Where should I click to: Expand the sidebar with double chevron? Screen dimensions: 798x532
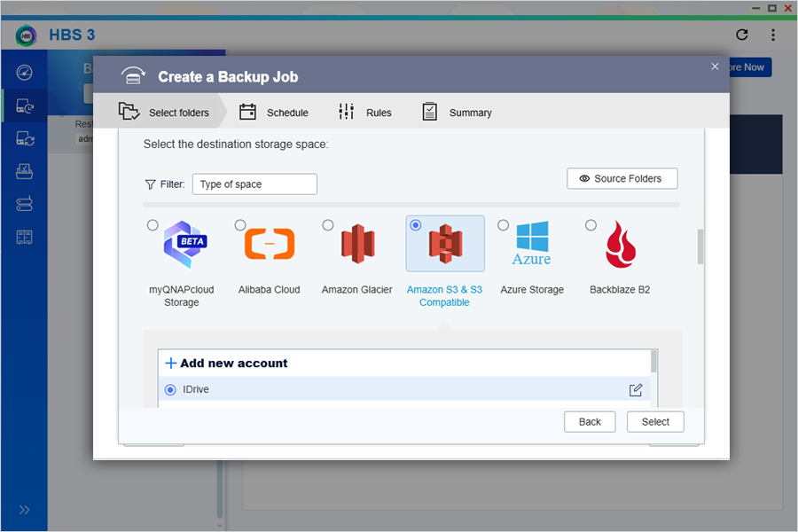(x=24, y=510)
